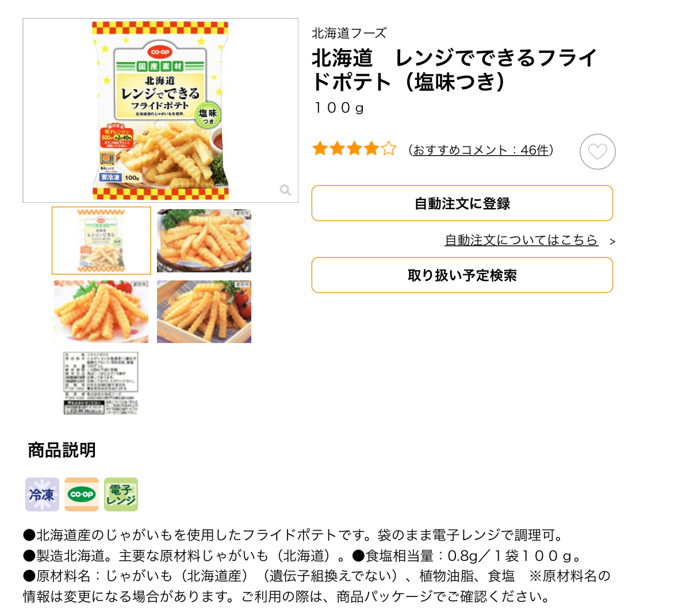Select the ingredient label thumbnail
Viewport: 686px width, 616px height.
(x=101, y=383)
